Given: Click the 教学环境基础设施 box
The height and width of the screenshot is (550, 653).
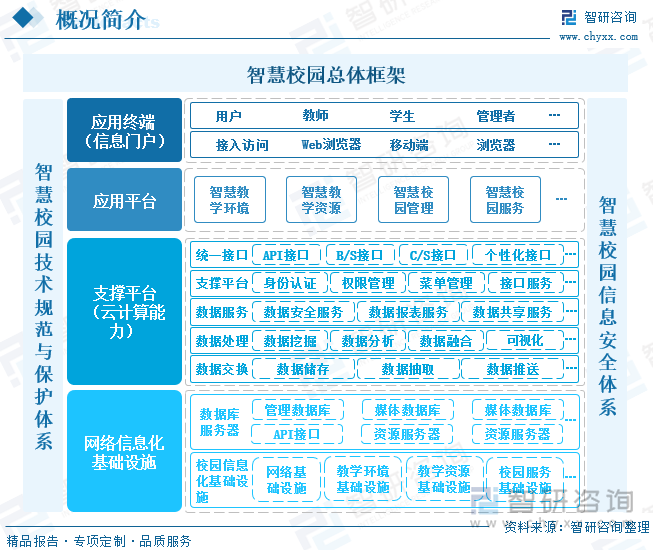Looking at the screenshot, I should pyautogui.click(x=363, y=478).
